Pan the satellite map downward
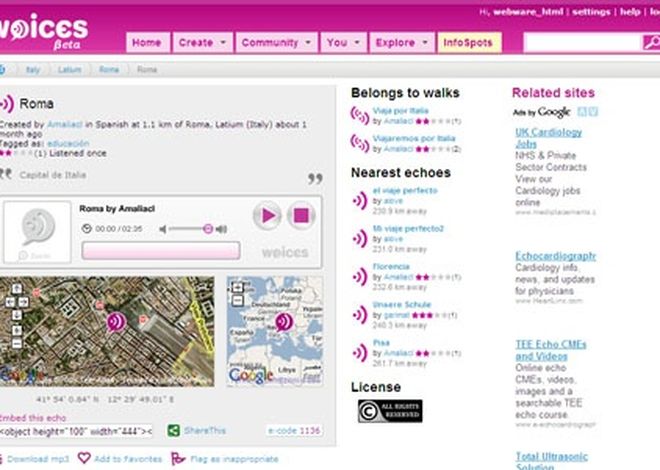The height and width of the screenshot is (470, 660). coord(17,315)
